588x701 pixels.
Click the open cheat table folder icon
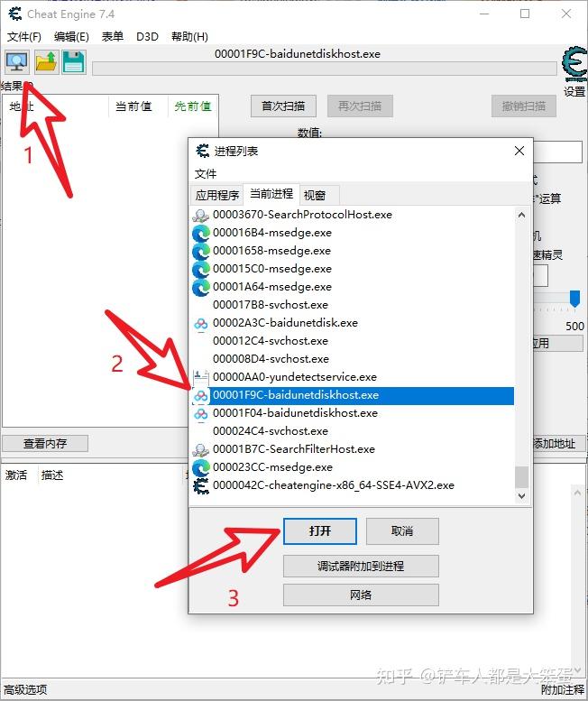(x=46, y=62)
